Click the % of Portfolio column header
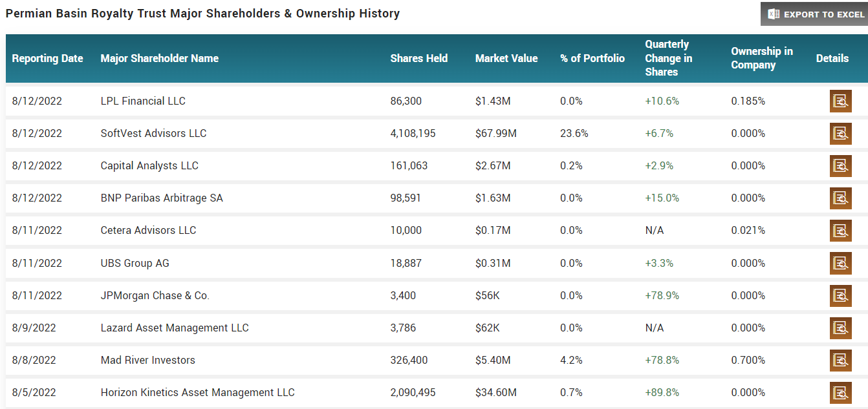Viewport: 868px width, 409px height. coord(592,58)
